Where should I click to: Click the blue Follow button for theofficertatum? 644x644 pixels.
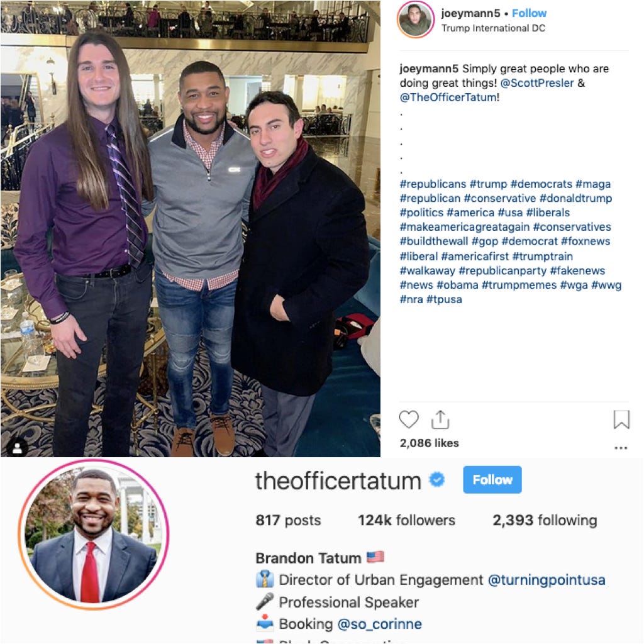click(x=492, y=479)
